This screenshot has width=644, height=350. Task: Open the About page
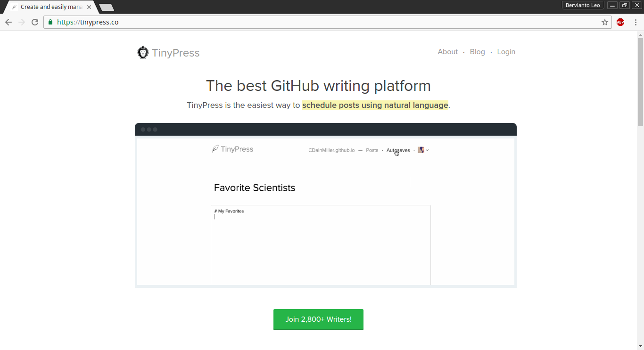pos(447,52)
